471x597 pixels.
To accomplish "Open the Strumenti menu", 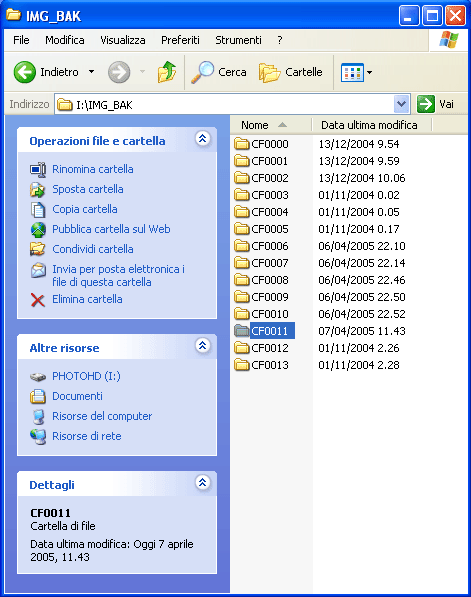I will (238, 40).
